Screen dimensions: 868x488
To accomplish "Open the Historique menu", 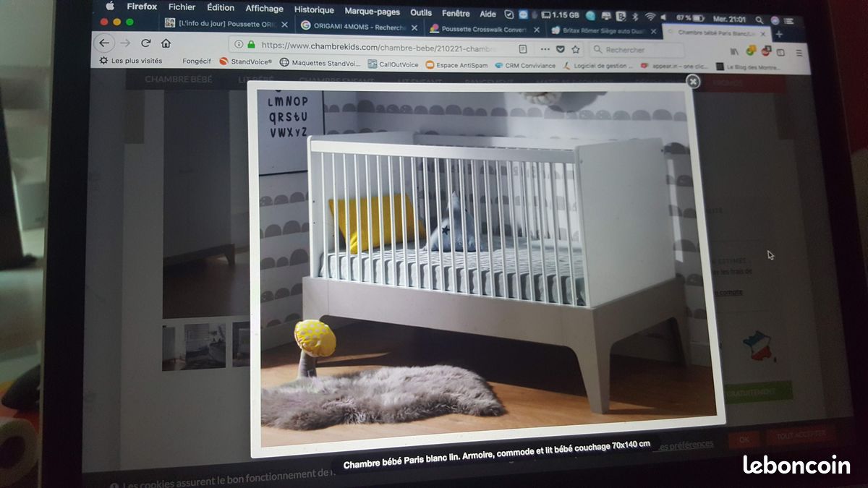I will pyautogui.click(x=314, y=10).
